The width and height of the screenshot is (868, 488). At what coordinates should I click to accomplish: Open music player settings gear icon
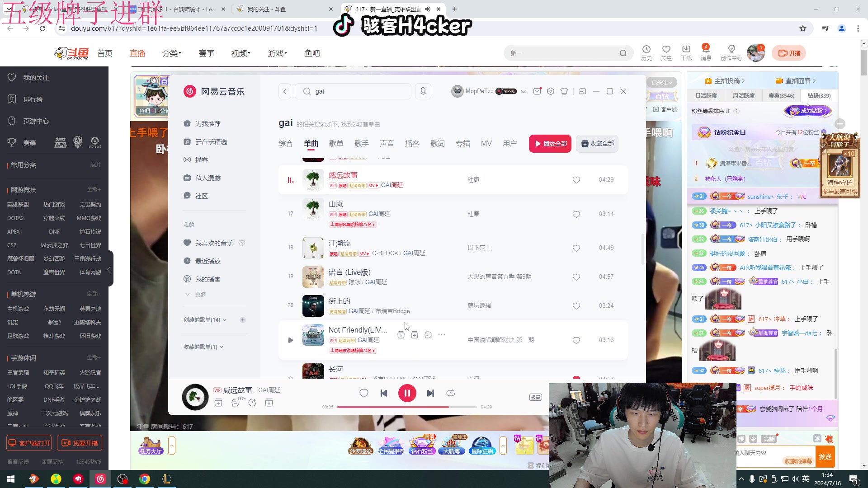551,91
